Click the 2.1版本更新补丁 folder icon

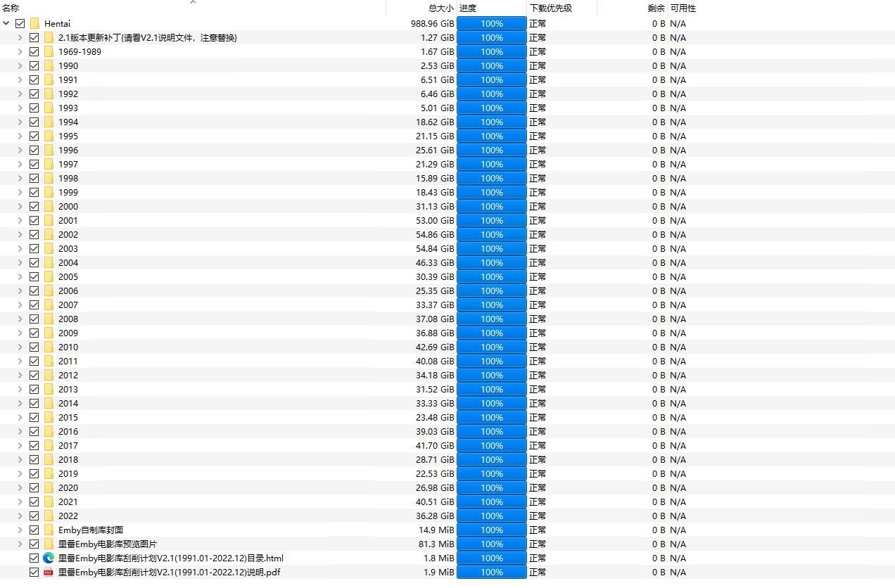[49, 37]
